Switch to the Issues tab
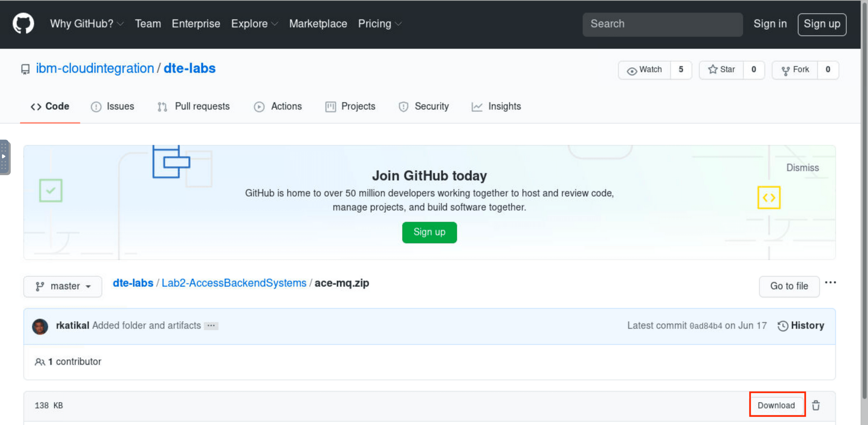 120,107
